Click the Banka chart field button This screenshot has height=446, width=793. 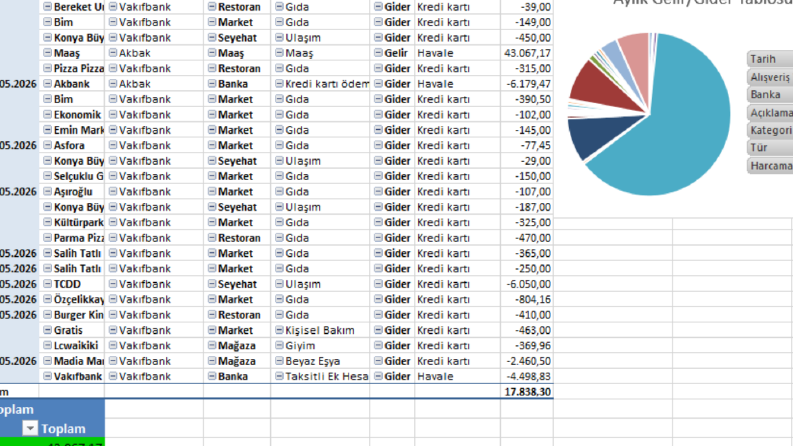tap(770, 95)
